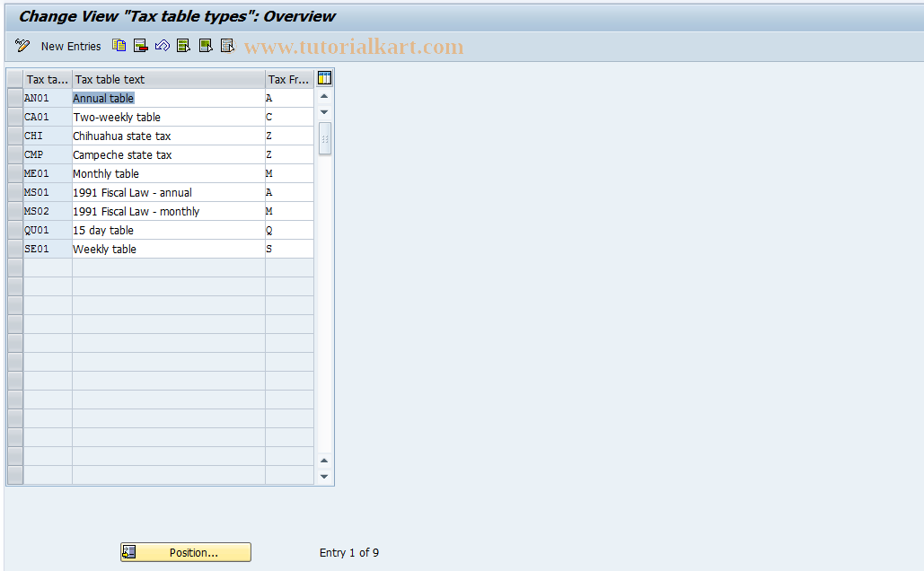Click the CMP tax table code
Screen dimensions: 924x571
point(47,154)
